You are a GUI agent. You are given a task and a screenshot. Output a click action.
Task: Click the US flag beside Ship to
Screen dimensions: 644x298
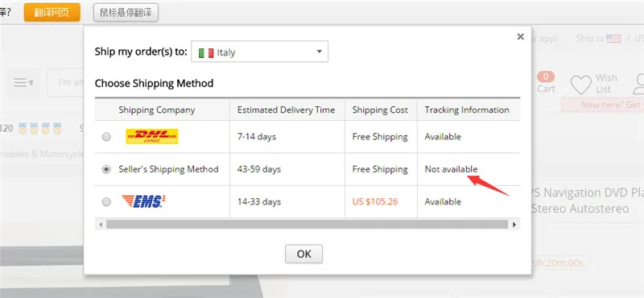coord(613,39)
